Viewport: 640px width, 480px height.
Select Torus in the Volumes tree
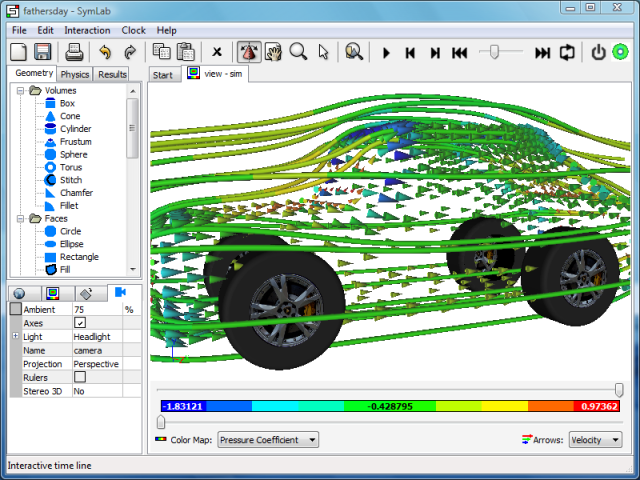point(71,167)
